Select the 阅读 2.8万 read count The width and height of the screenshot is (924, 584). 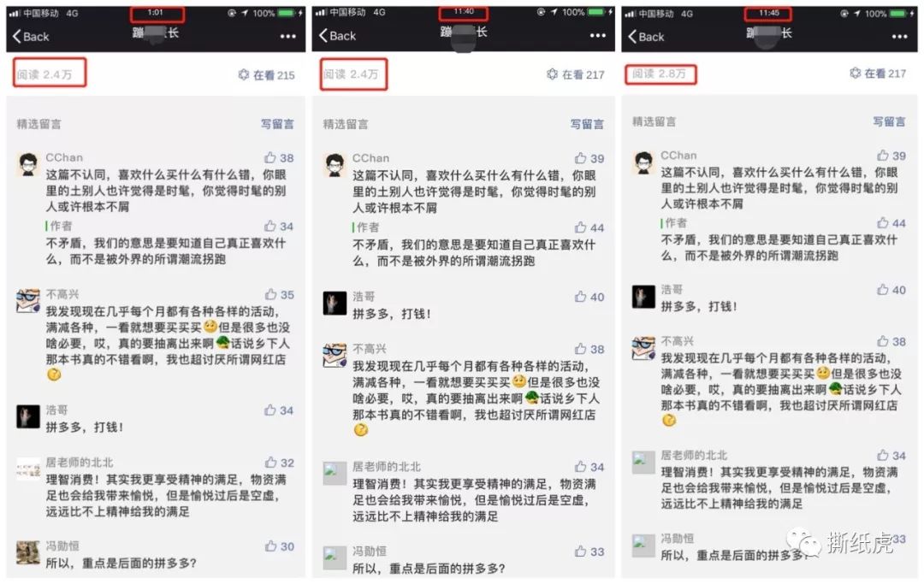659,74
